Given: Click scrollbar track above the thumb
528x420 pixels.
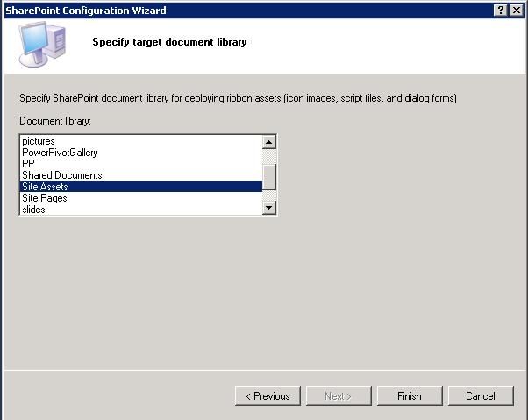Looking at the screenshot, I should (268, 156).
